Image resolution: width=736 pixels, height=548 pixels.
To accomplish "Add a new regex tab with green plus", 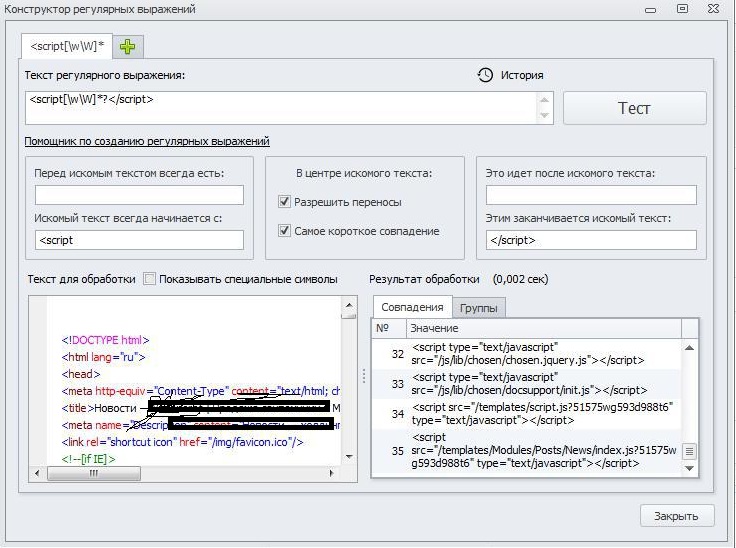I will click(127, 46).
